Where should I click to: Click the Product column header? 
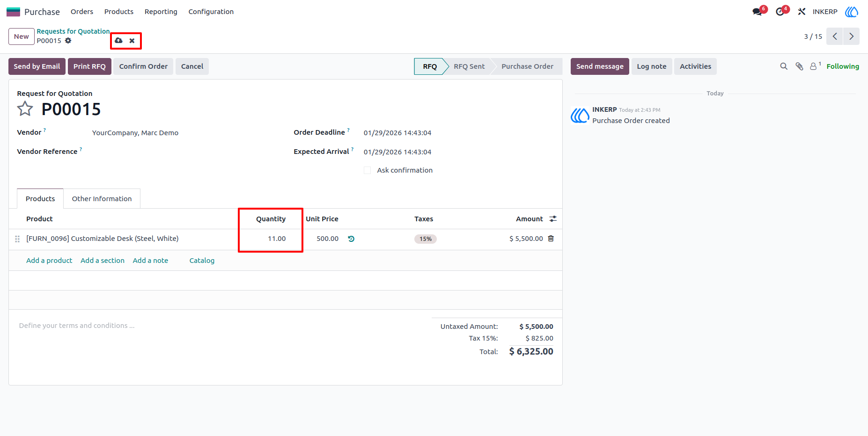[39, 219]
